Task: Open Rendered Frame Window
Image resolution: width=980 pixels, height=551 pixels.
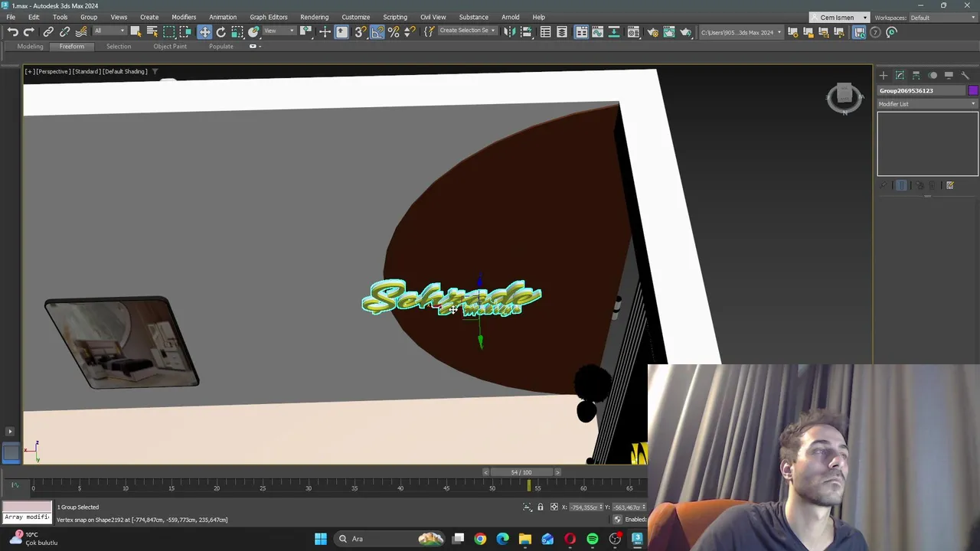Action: [669, 31]
